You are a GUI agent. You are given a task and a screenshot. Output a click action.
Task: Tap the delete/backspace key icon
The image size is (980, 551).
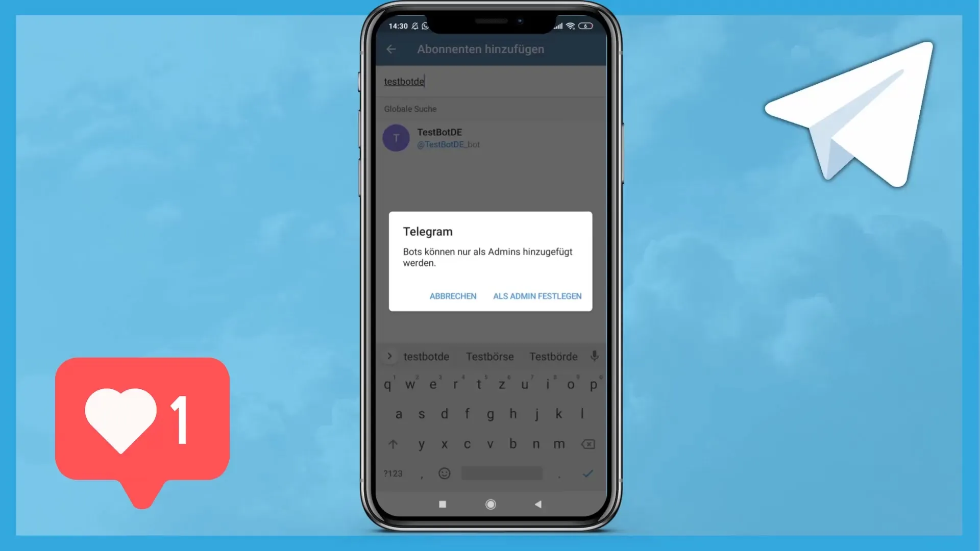[587, 443]
